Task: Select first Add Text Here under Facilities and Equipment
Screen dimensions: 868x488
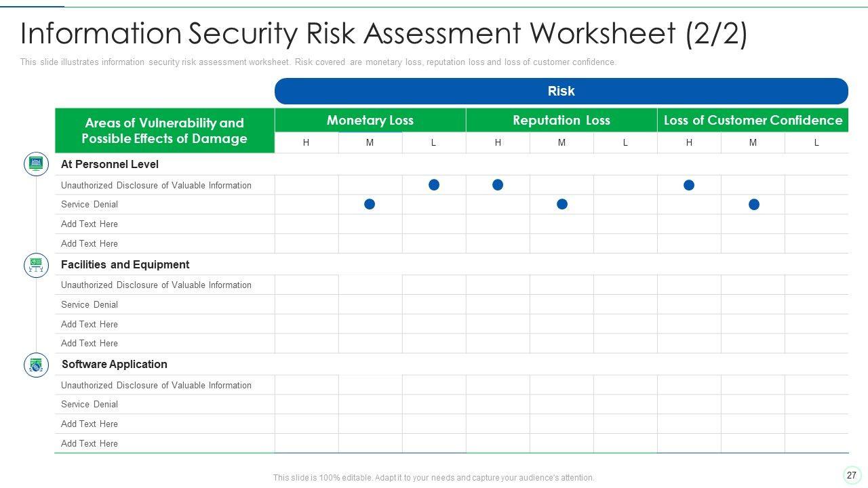Action: pos(90,324)
